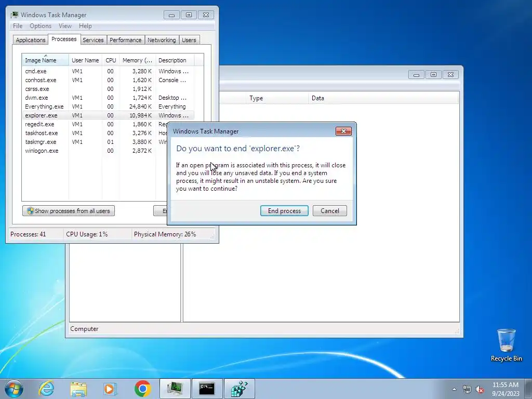The image size is (532, 399).
Task: Select the taskhost.exe process row
Action: [95, 133]
